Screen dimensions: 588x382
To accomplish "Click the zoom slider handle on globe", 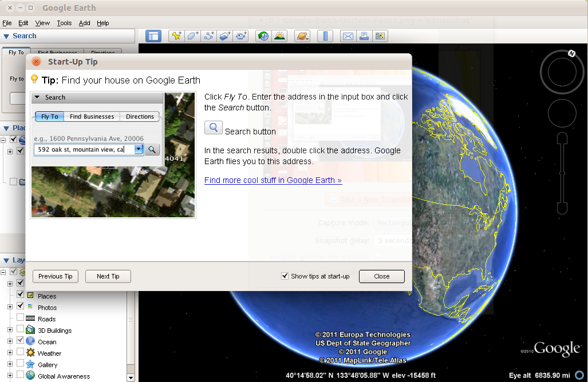I will point(562,173).
